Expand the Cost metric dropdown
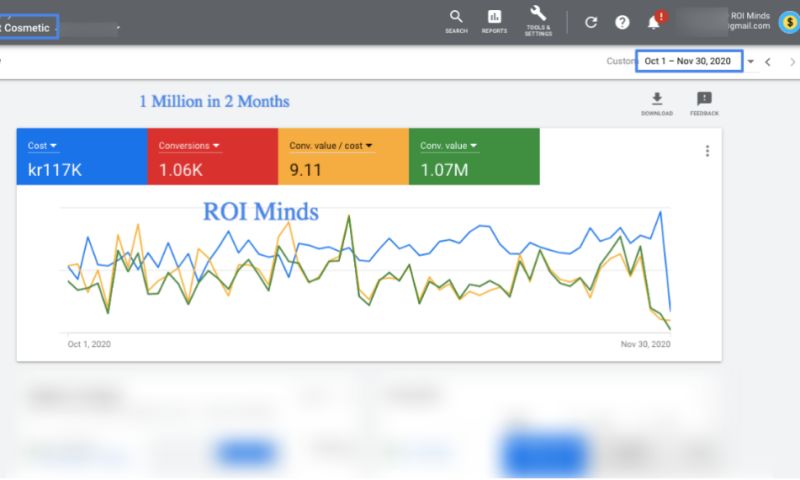This screenshot has width=800, height=480. 53,146
